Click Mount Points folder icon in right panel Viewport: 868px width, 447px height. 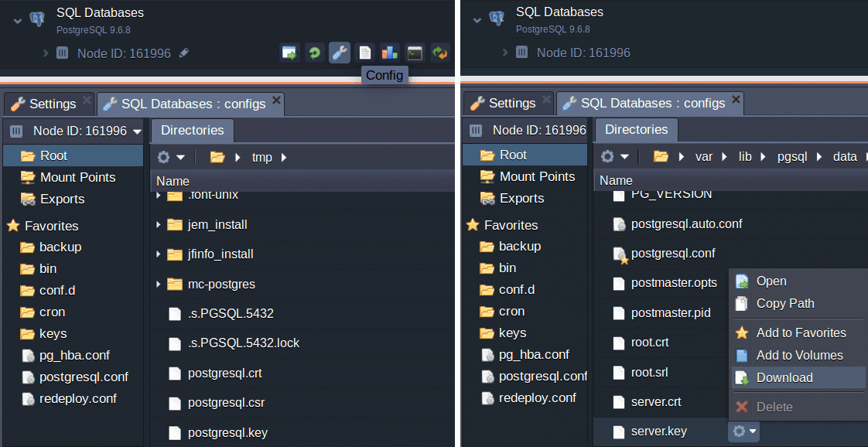(487, 176)
